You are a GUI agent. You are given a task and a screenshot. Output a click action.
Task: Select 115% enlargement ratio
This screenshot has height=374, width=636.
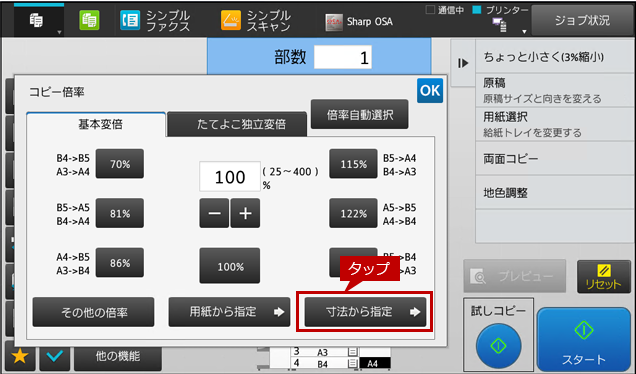(x=353, y=164)
